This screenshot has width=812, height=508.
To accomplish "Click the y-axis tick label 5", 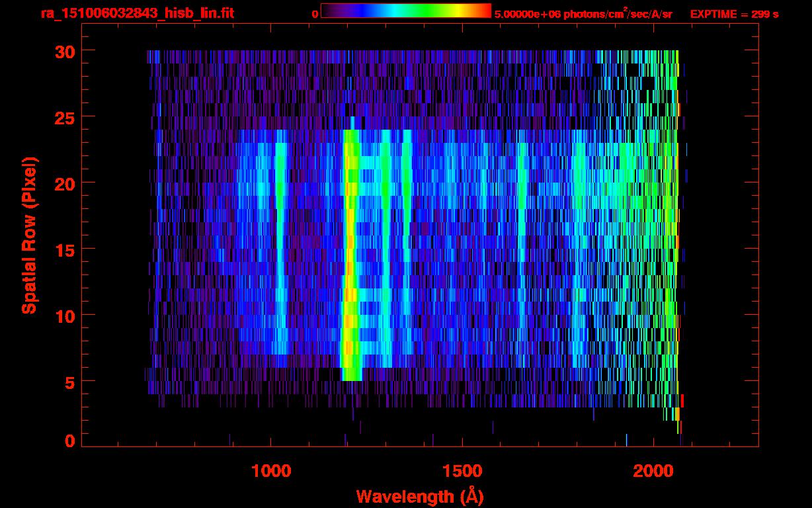I will [x=69, y=382].
